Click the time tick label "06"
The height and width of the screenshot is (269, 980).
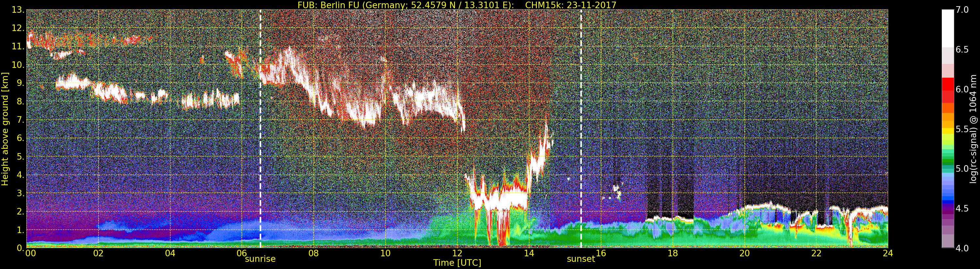click(242, 253)
